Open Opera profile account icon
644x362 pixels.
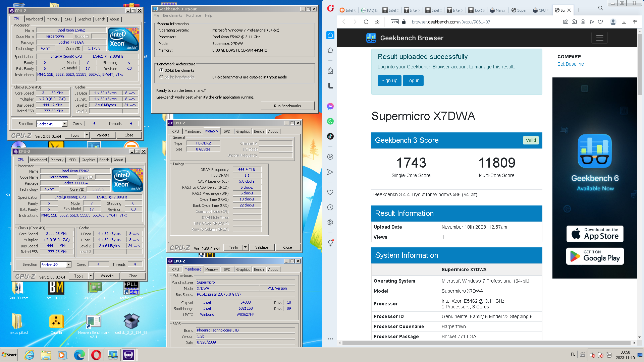(x=613, y=22)
